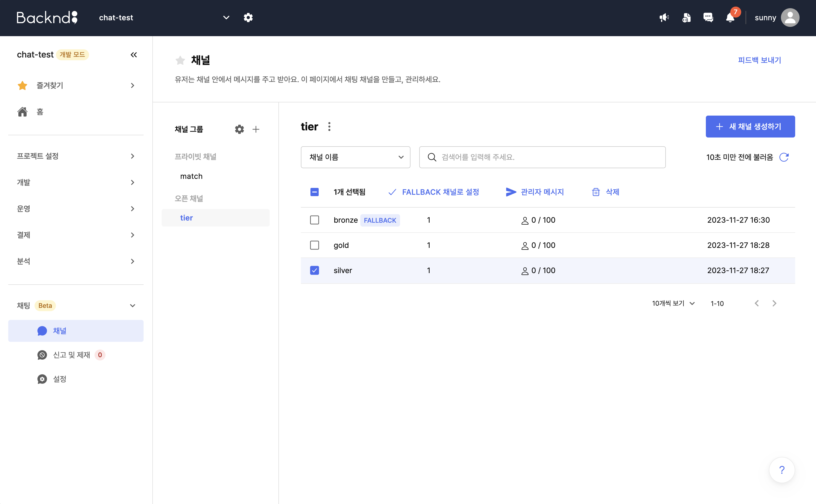Image resolution: width=816 pixels, height=504 pixels.
Task: Check the gold channel checkbox
Action: 315,245
